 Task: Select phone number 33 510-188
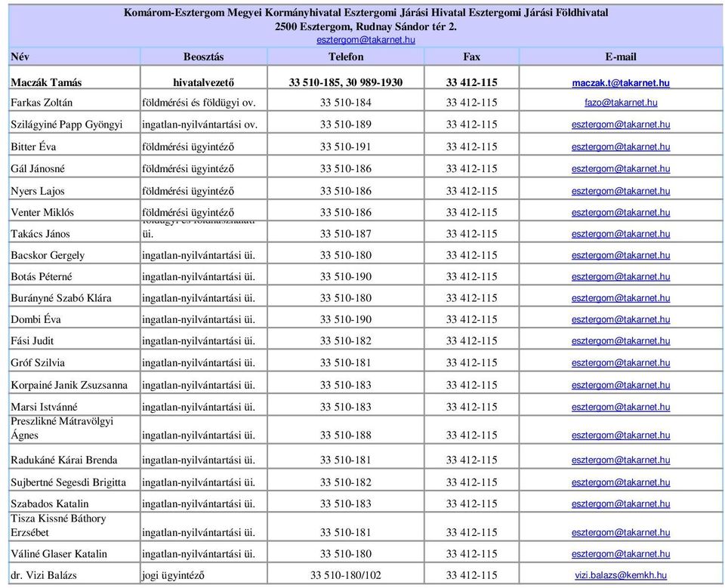point(346,435)
